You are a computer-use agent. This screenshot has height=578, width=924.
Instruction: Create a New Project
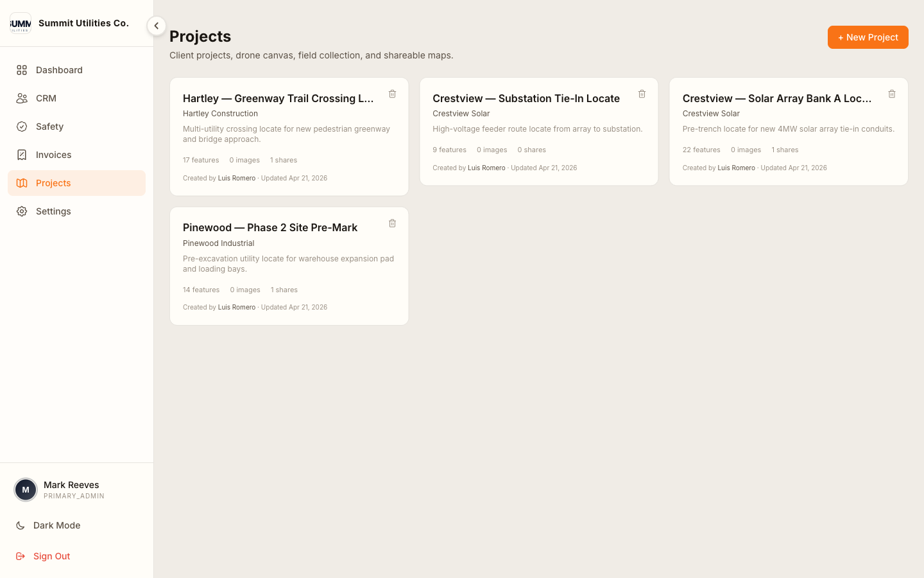[868, 37]
